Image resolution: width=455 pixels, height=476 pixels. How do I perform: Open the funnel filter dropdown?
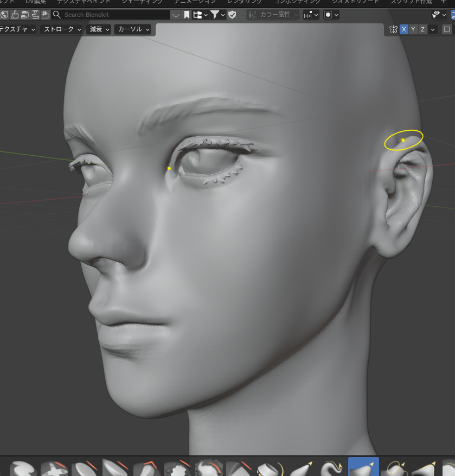click(x=218, y=15)
